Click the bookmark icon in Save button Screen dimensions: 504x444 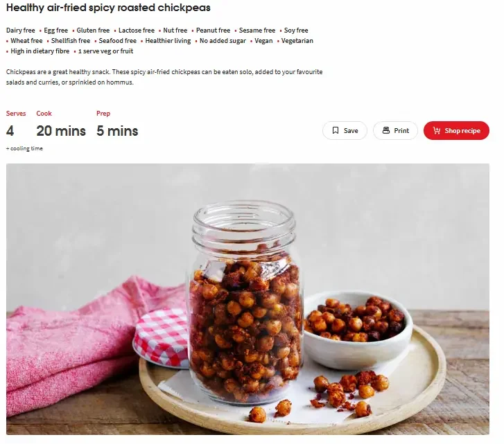click(x=336, y=130)
